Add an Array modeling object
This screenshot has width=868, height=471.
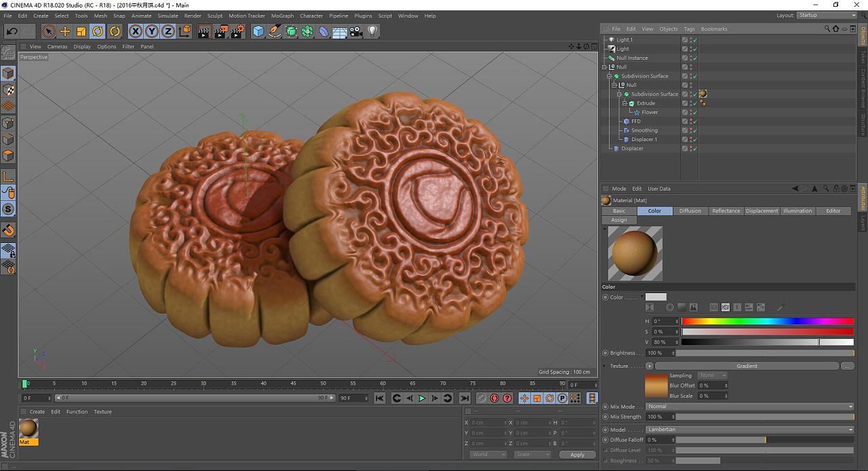pyautogui.click(x=308, y=31)
